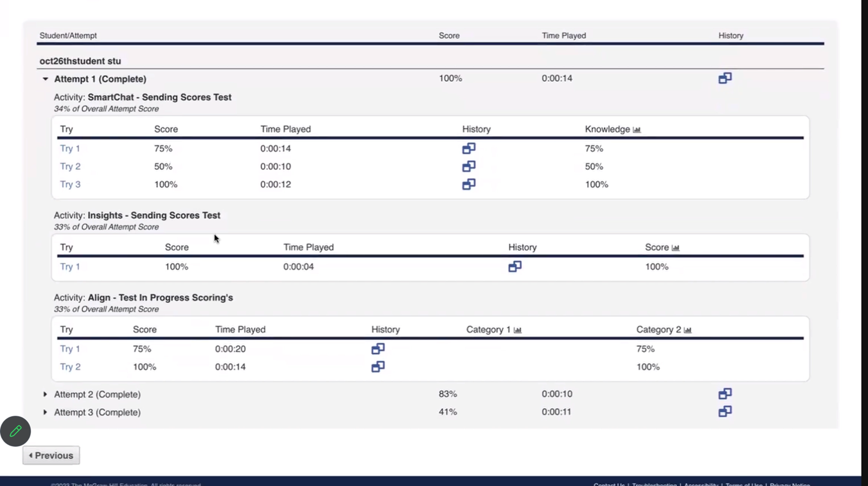This screenshot has height=486, width=868.
Task: Click the Troubleshooting footer link
Action: (x=654, y=484)
